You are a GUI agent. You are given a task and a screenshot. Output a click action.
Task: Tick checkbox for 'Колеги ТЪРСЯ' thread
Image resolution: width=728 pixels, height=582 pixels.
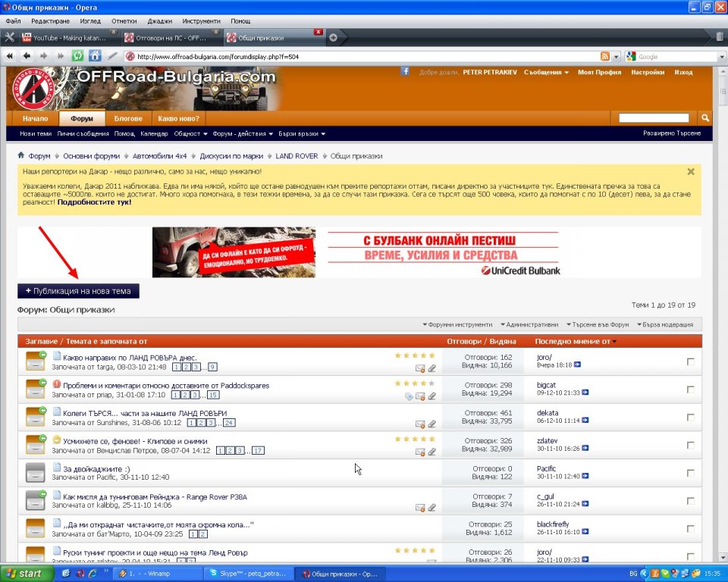click(691, 418)
